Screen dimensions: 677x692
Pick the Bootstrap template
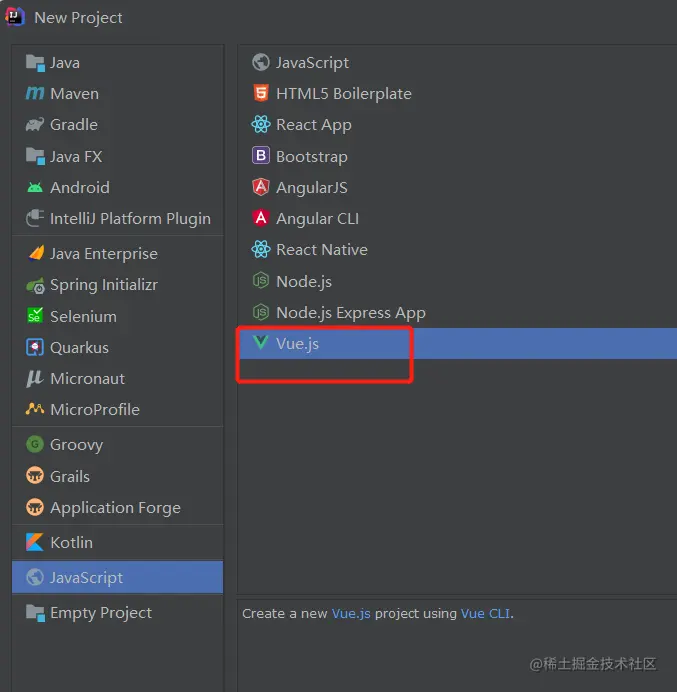click(457, 156)
